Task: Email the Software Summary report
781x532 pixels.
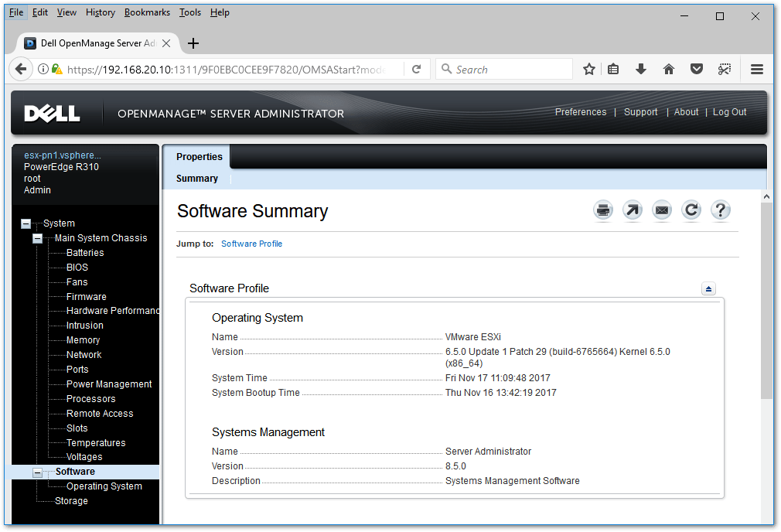Action: (x=661, y=210)
